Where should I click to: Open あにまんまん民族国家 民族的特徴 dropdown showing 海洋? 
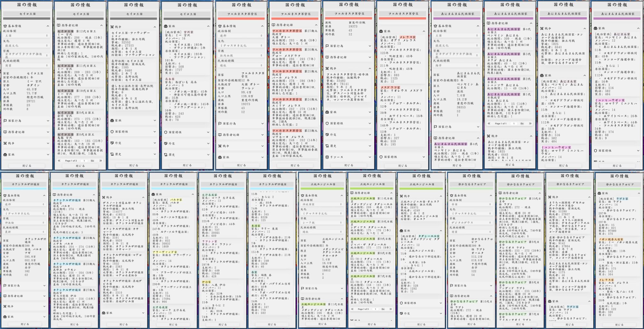tap(456, 66)
